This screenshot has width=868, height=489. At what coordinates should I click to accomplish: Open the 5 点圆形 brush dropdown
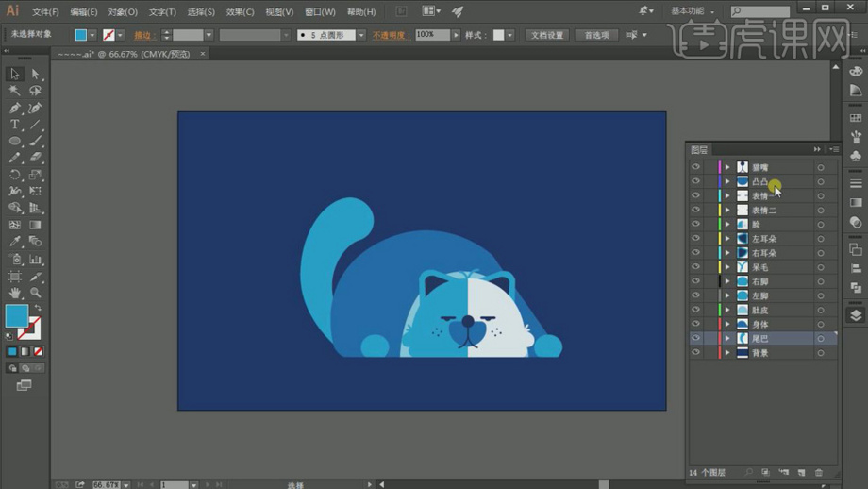(361, 35)
